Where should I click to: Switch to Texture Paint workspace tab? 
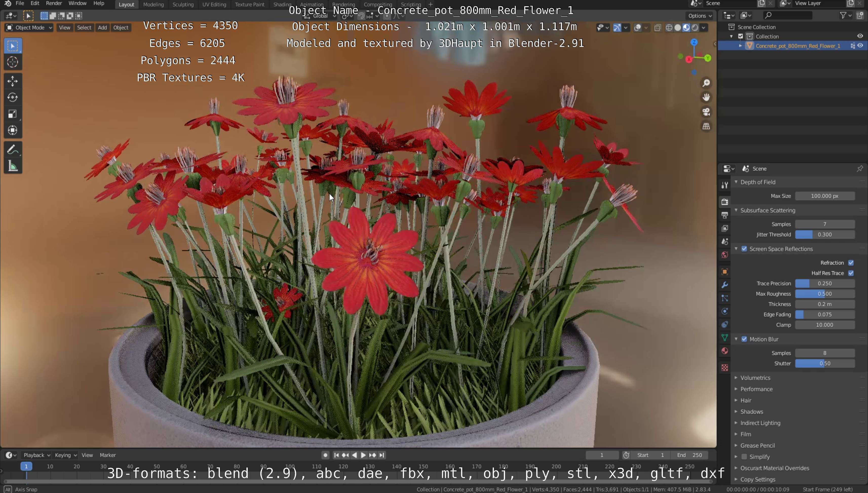[249, 4]
